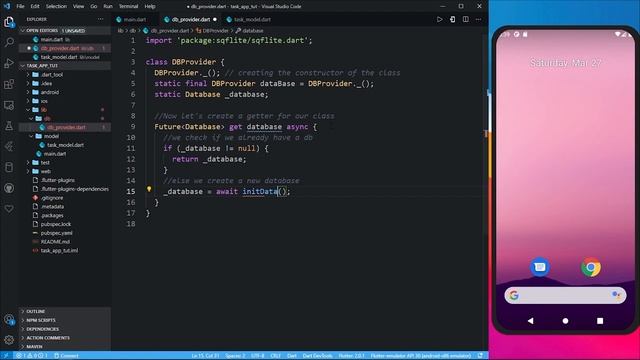Click the lightbulb code action on line 15
Screen dimensions: 640x360
pyautogui.click(x=149, y=189)
